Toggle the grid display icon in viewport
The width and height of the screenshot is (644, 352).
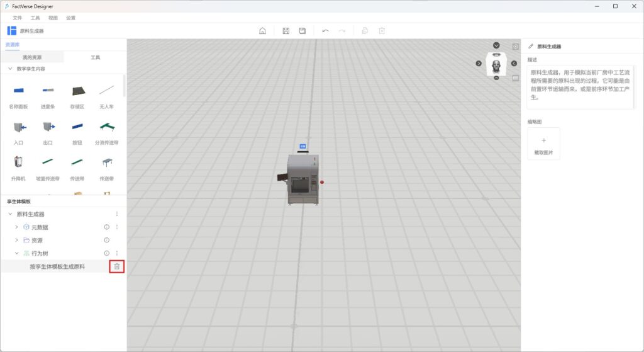[x=516, y=78]
